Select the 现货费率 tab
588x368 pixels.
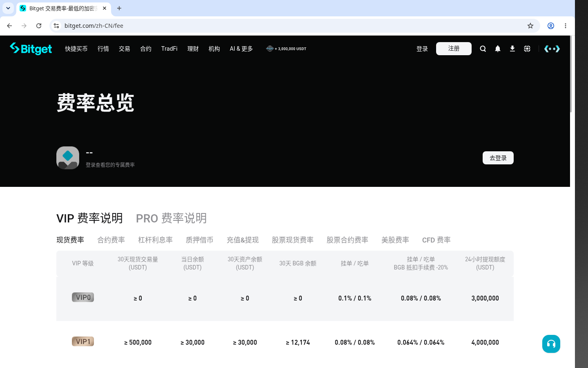(x=70, y=240)
